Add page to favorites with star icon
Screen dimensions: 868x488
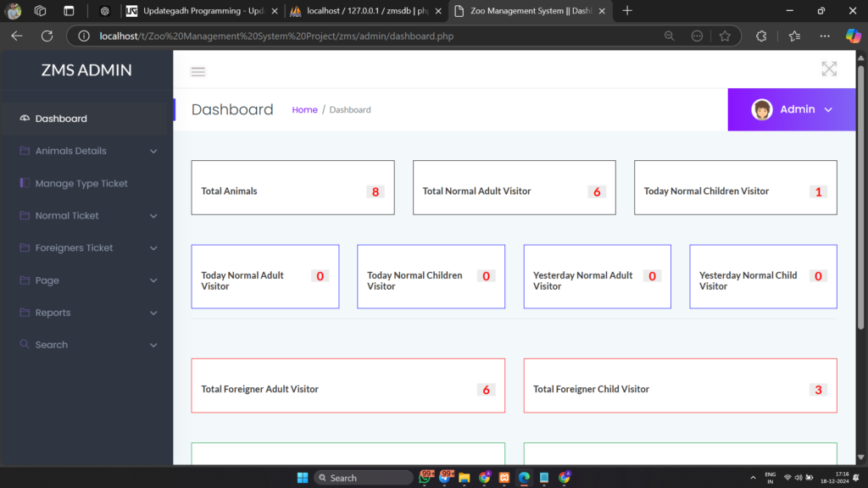pyautogui.click(x=725, y=36)
